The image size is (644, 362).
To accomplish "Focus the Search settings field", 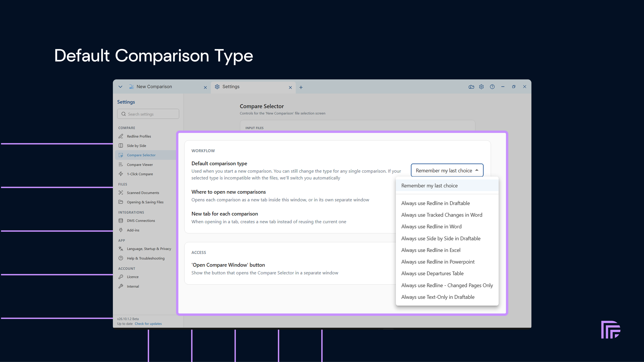I will [x=148, y=114].
